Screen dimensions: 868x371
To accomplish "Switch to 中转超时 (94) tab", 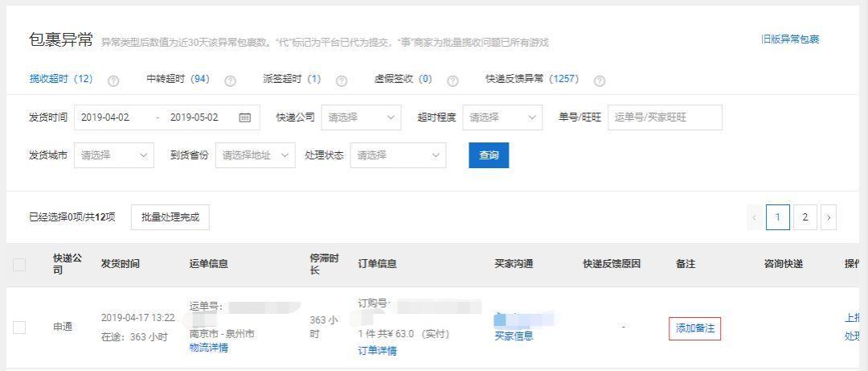I will [178, 79].
